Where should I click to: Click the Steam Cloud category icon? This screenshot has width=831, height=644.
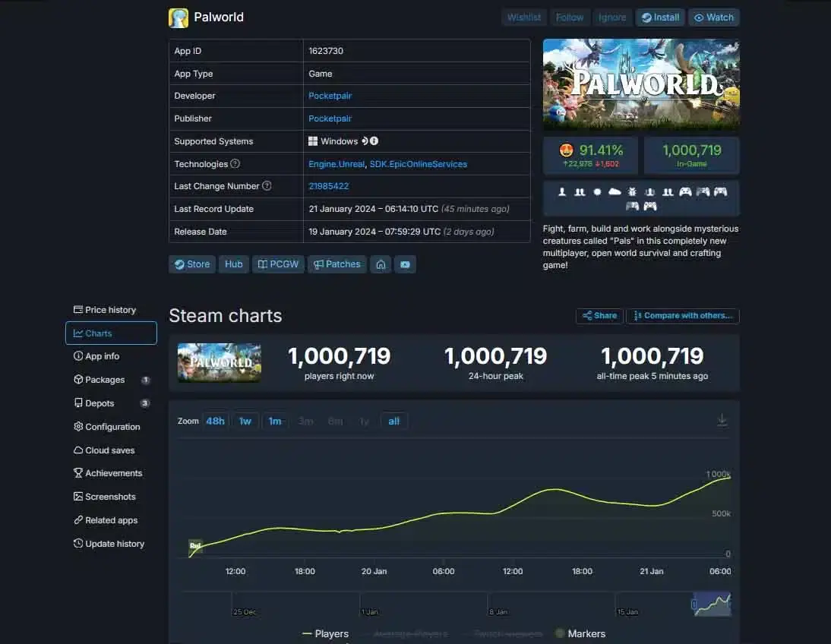(x=615, y=192)
